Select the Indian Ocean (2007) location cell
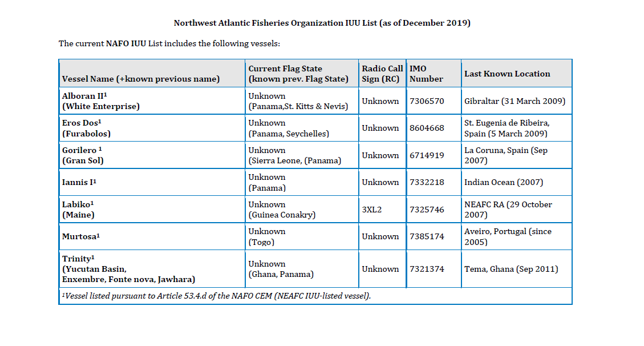644x346 pixels. (x=517, y=182)
